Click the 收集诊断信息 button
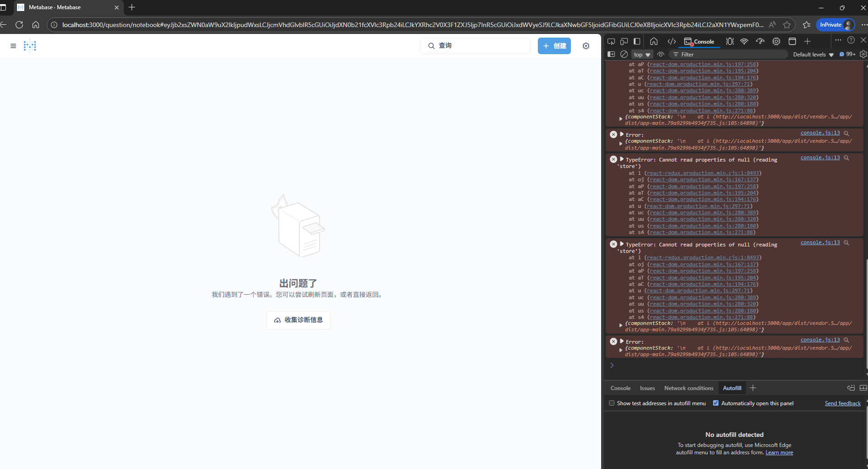The height and width of the screenshot is (469, 868). click(299, 320)
